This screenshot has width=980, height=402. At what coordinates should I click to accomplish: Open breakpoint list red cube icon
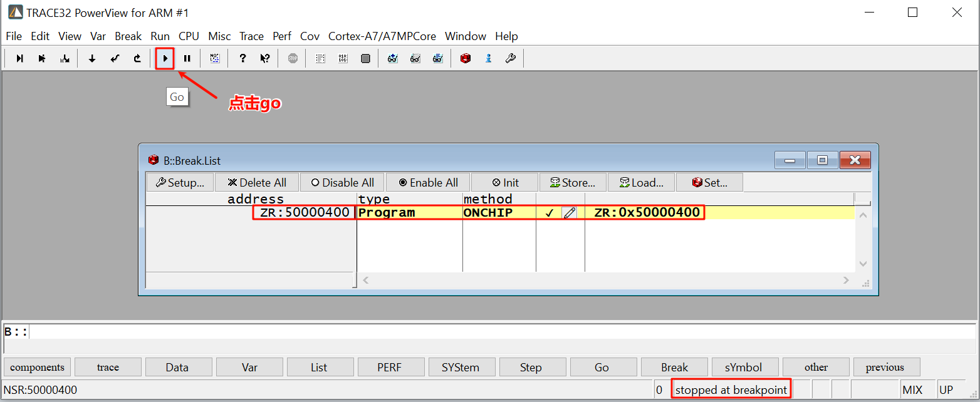[465, 58]
